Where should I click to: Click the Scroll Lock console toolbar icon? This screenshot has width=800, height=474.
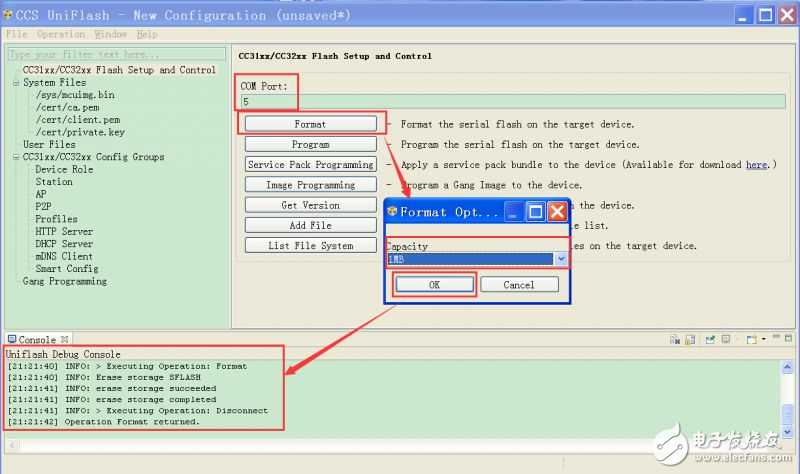[x=690, y=339]
